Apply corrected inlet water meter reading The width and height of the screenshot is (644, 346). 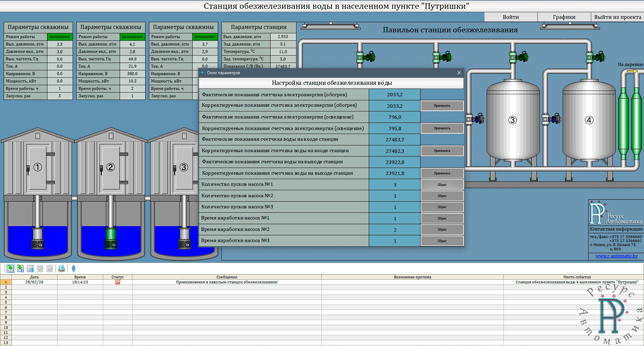[442, 151]
